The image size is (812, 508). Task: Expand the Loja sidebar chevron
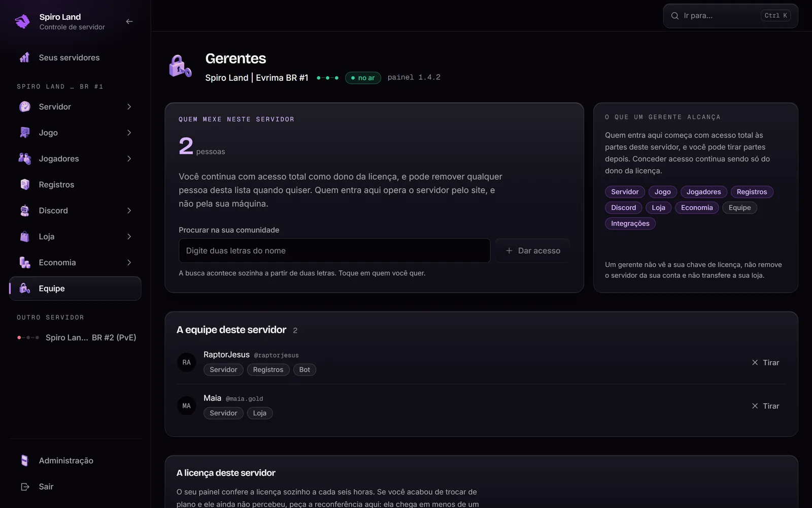[x=129, y=236]
